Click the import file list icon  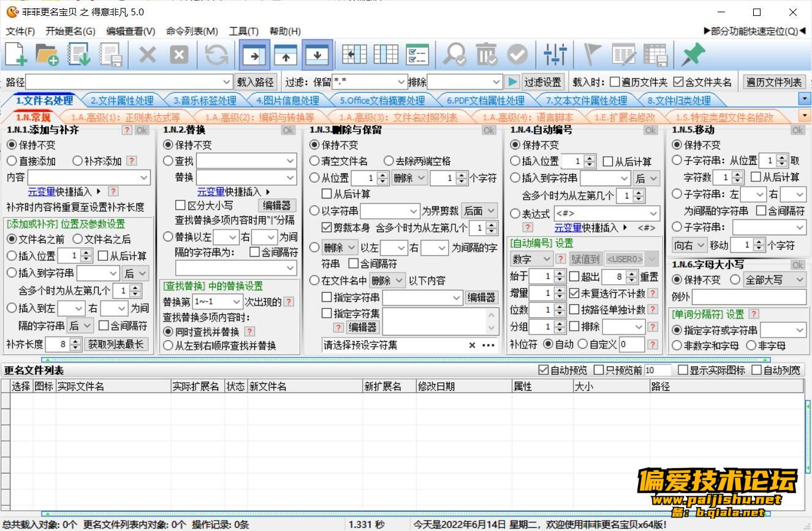pyautogui.click(x=78, y=55)
